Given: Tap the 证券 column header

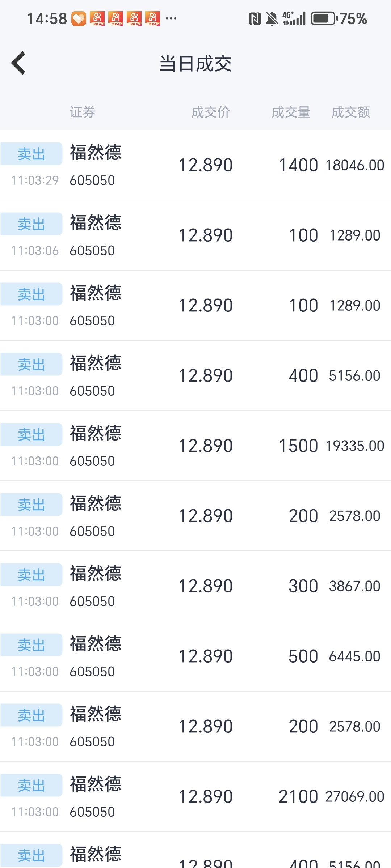Looking at the screenshot, I should [x=83, y=112].
